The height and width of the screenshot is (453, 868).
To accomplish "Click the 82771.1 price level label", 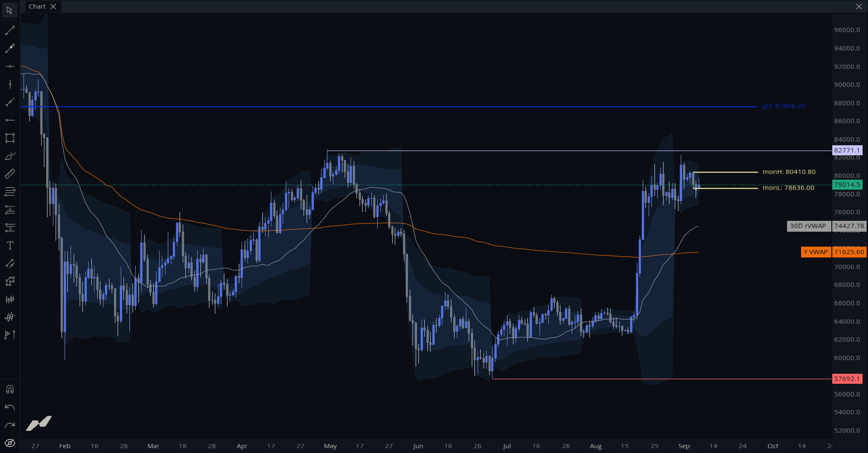I will point(847,150).
